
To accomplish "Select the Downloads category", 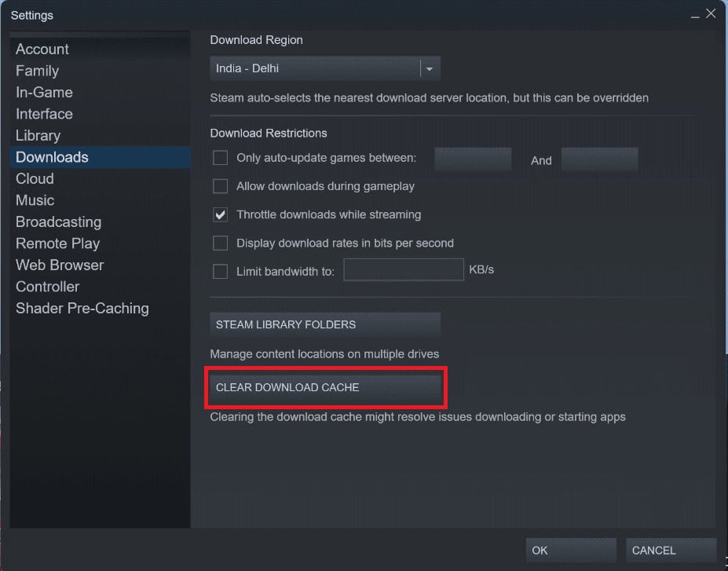I will point(100,157).
